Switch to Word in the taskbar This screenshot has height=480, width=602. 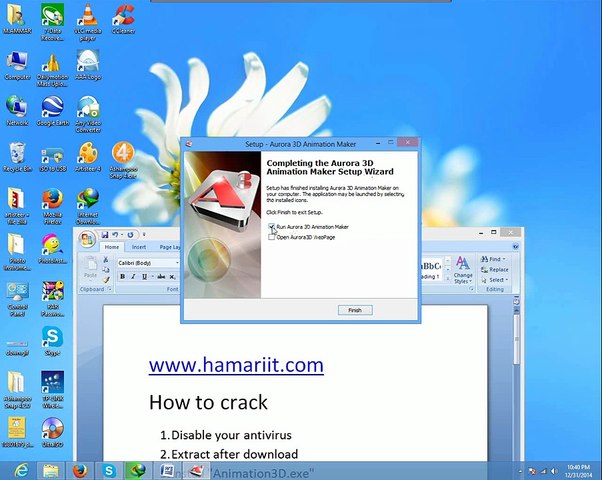click(x=167, y=470)
